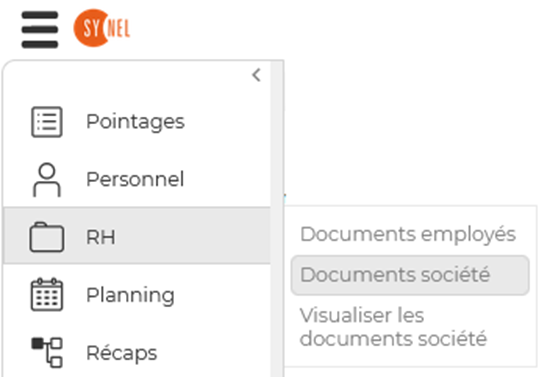Image resolution: width=550 pixels, height=377 pixels.
Task: Open the Personnel menu label
Action: pos(135,179)
